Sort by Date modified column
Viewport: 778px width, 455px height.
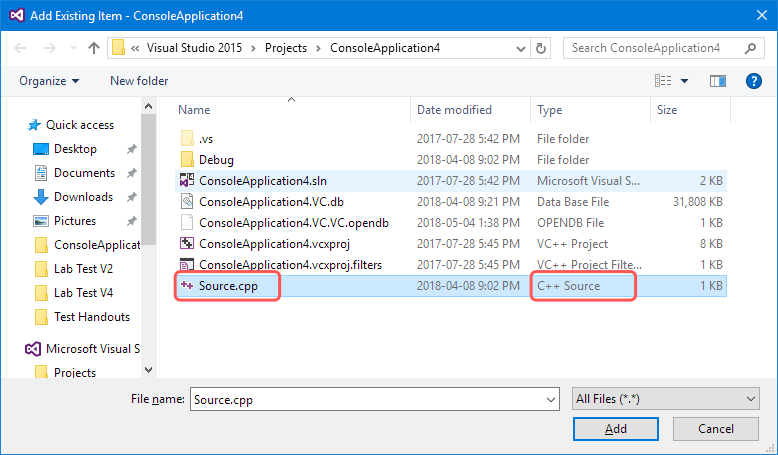coord(454,110)
